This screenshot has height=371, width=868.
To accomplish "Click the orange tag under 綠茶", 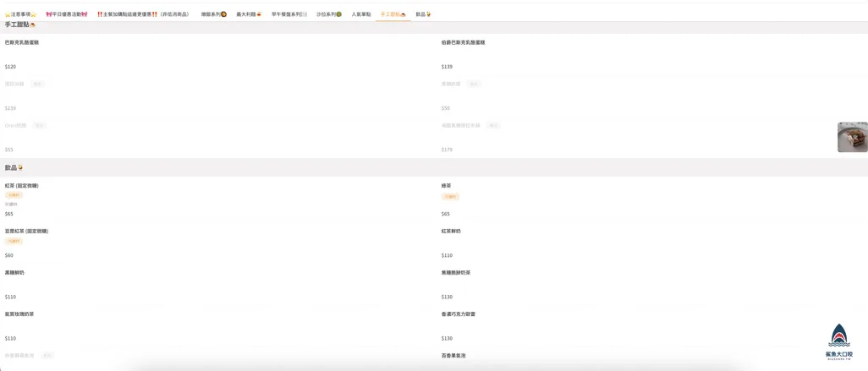I will [450, 196].
